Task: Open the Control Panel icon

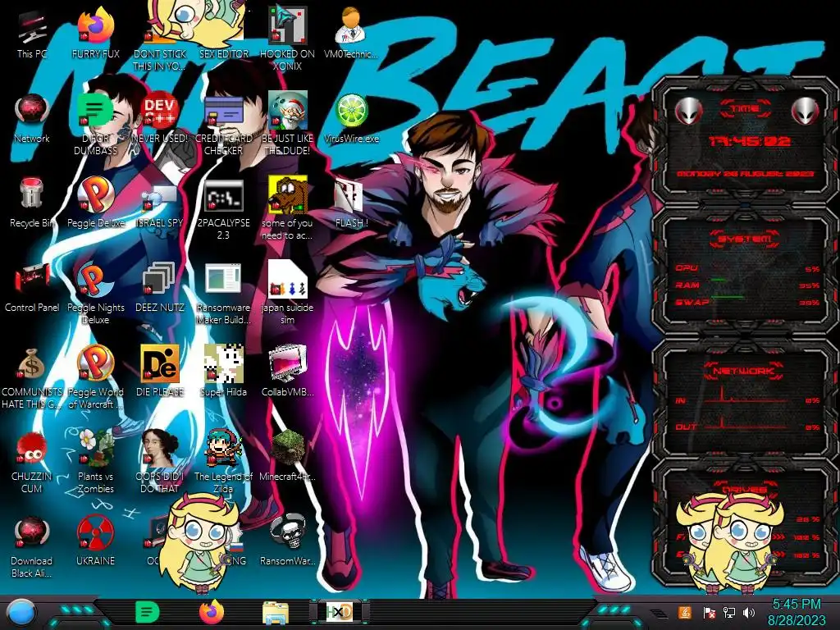Action: click(32, 287)
